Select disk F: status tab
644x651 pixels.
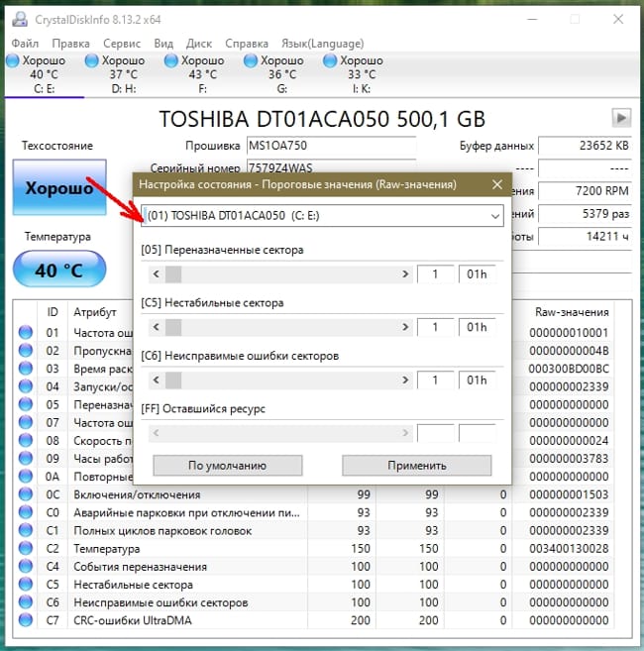tap(203, 74)
